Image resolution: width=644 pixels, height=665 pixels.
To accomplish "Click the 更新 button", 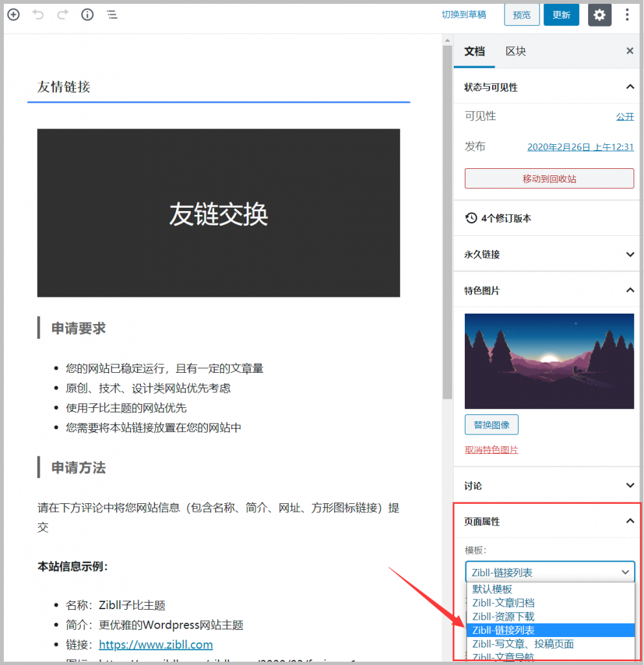I will (x=561, y=14).
